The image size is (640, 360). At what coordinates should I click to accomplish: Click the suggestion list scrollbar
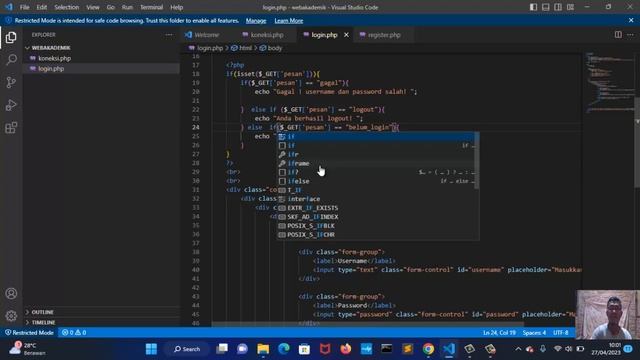[477, 160]
